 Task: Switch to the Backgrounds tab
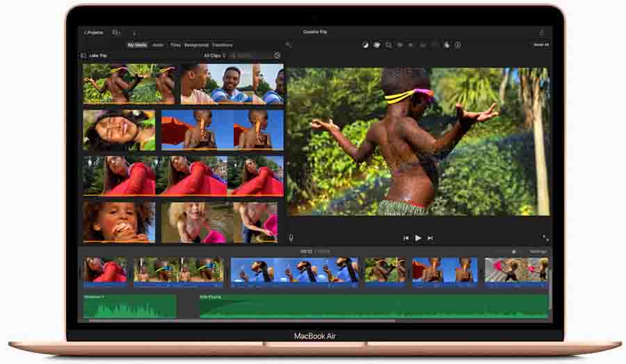pos(196,45)
